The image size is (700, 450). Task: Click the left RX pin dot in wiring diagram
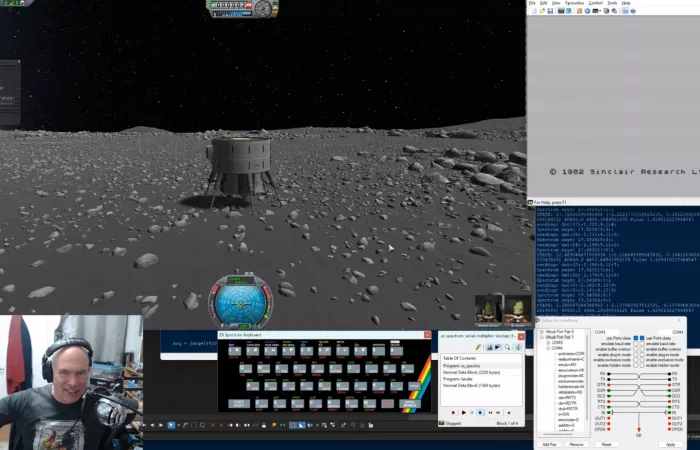[x=608, y=374]
